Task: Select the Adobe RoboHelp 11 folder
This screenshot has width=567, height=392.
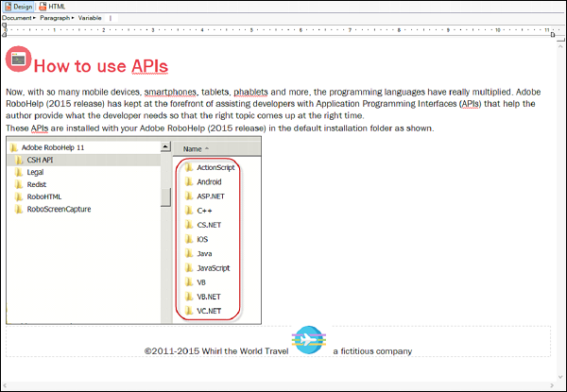Action: (x=45, y=148)
